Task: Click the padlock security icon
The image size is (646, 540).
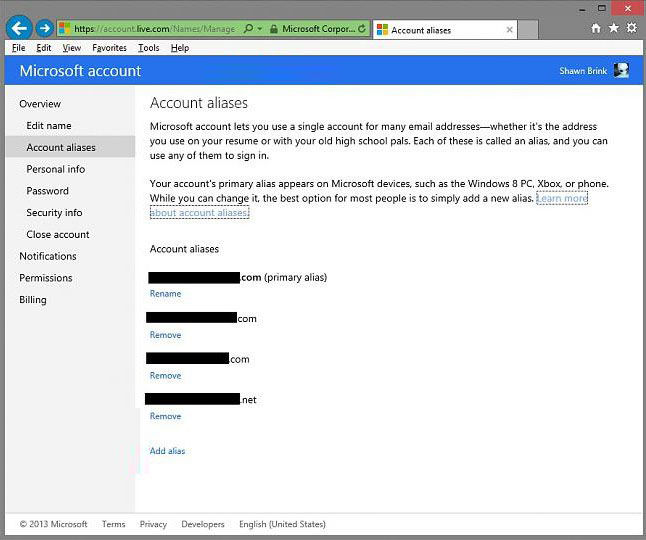Action: (x=274, y=29)
